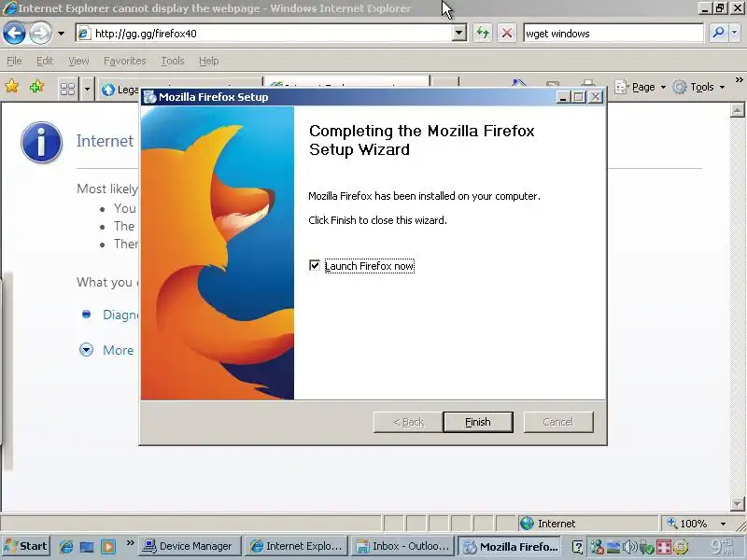Click Show Desktop Quick Launch icon
Image resolution: width=747 pixels, height=560 pixels.
point(87,547)
